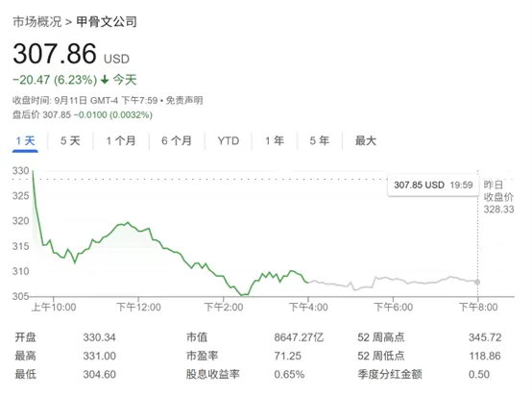Click the 下午12:00 axis time label
532x397 pixels.
tap(138, 308)
